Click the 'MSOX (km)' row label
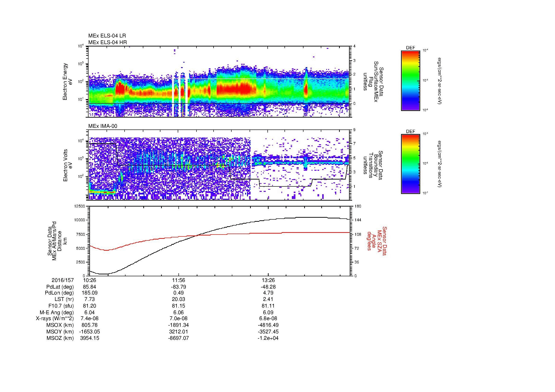 pyautogui.click(x=60, y=325)
